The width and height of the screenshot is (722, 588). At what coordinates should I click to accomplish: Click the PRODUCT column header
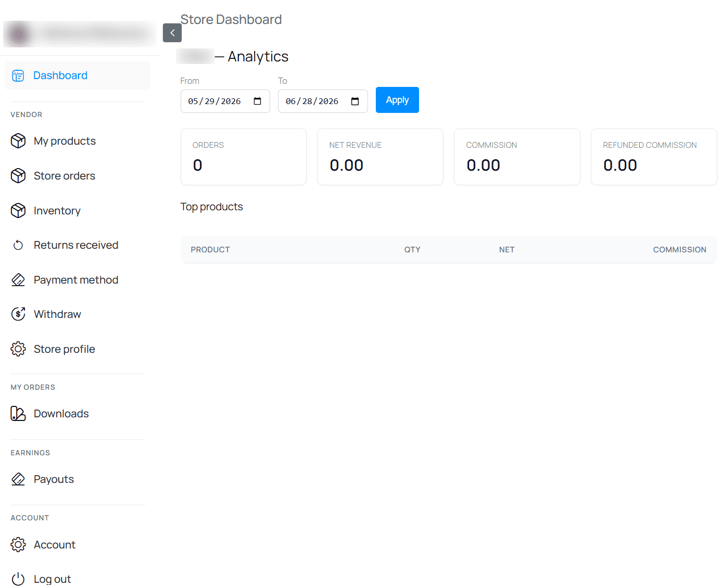click(210, 250)
